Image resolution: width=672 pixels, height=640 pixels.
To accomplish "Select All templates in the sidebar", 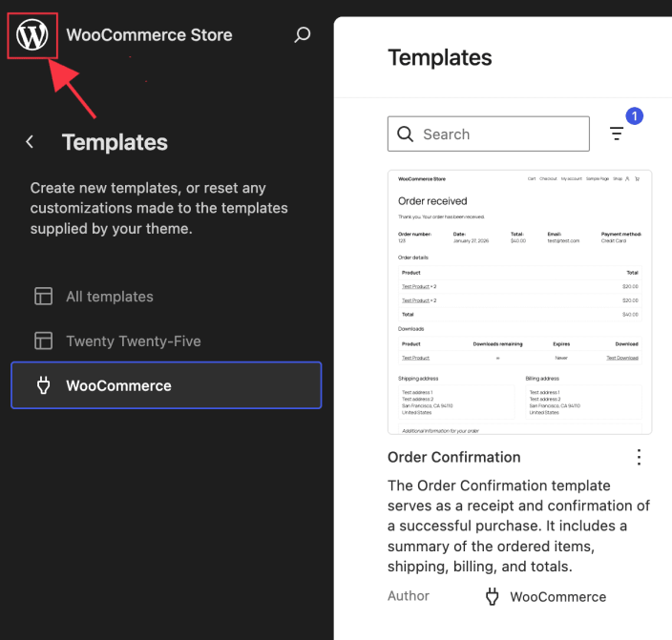I will (166, 297).
